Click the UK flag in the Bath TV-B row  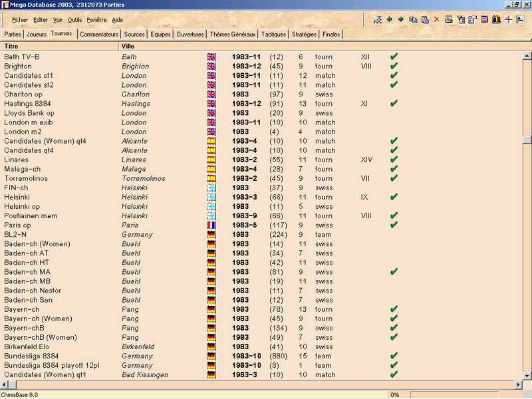click(x=211, y=57)
